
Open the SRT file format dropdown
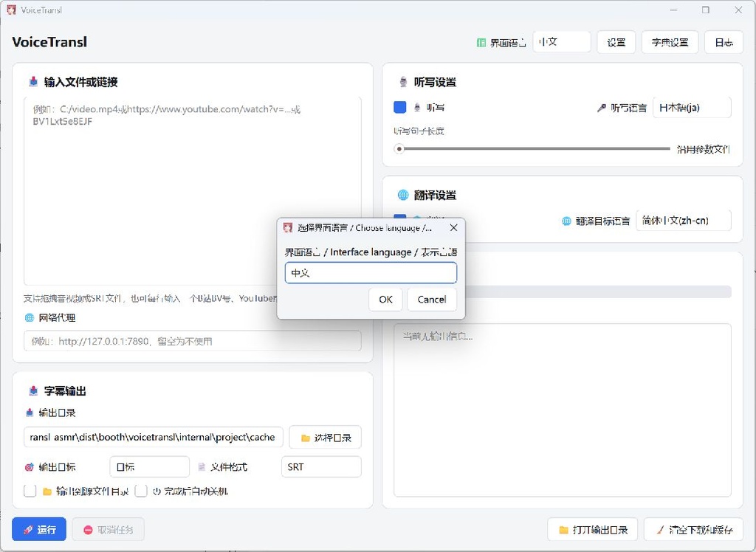pos(322,466)
